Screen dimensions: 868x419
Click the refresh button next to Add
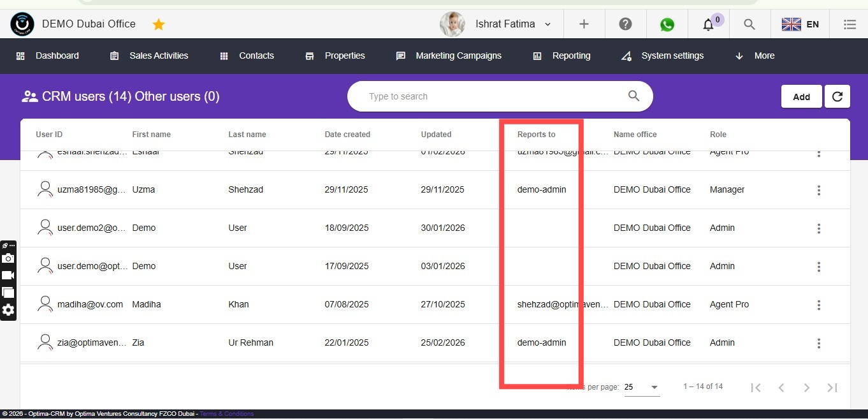click(x=837, y=96)
